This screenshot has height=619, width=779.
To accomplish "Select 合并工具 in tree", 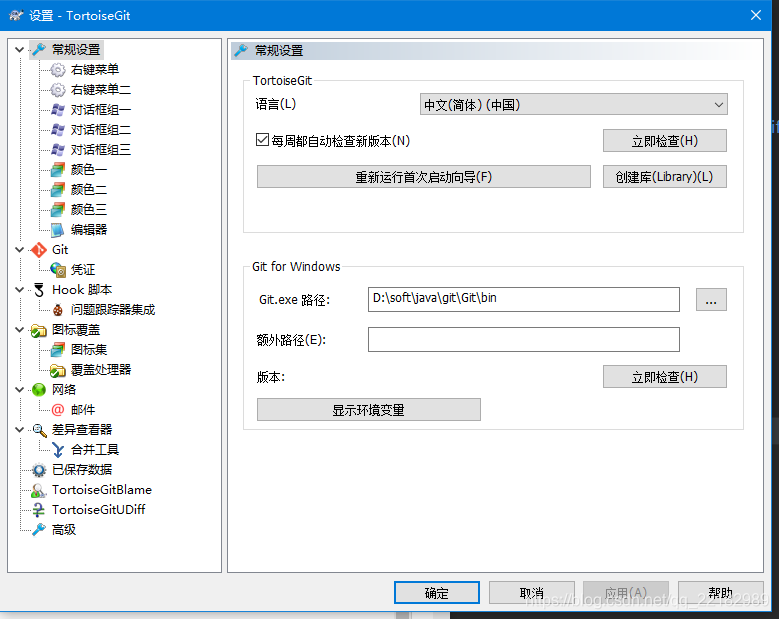I will pyautogui.click(x=95, y=450).
